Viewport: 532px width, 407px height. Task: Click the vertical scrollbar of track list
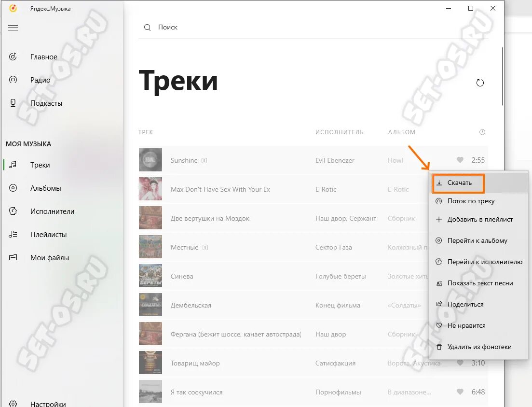point(502,76)
